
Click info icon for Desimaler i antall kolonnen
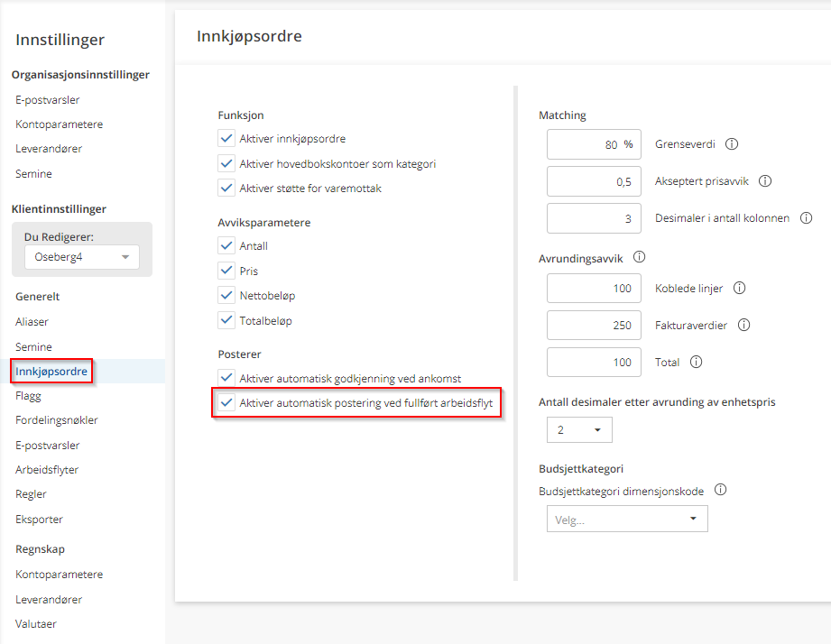point(806,218)
